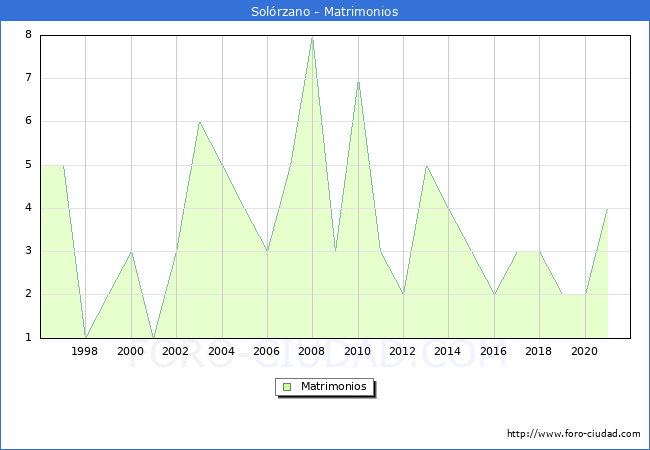The width and height of the screenshot is (650, 450).
Task: Click the green Matrimonios legend swatch
Action: point(287,387)
